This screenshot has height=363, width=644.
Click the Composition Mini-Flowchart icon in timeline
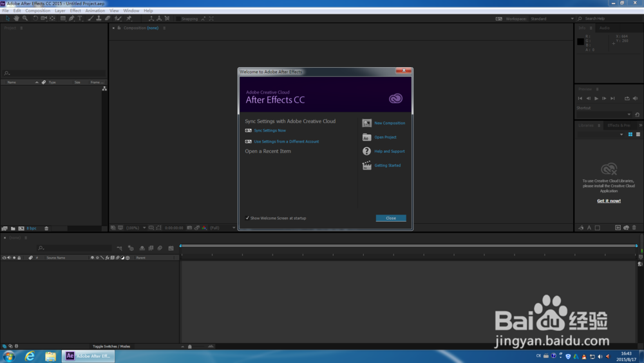point(119,248)
